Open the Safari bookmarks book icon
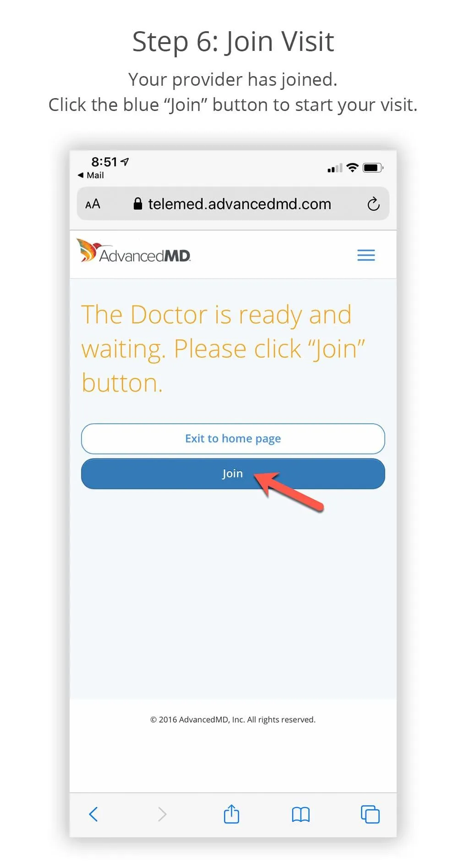Image resolution: width=464 pixels, height=868 pixels. click(300, 815)
